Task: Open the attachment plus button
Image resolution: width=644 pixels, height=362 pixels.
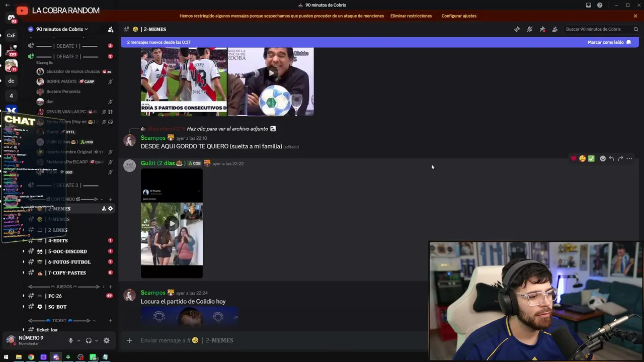Action: (x=129, y=340)
